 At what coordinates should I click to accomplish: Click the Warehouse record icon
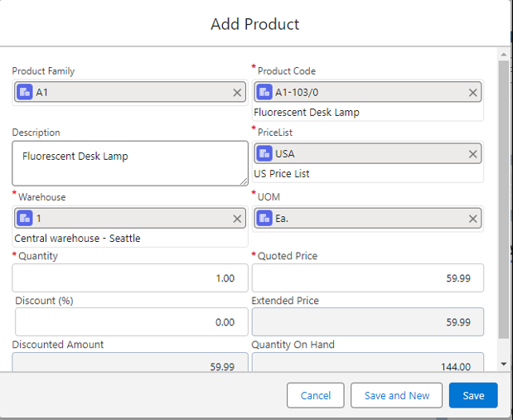(25, 219)
